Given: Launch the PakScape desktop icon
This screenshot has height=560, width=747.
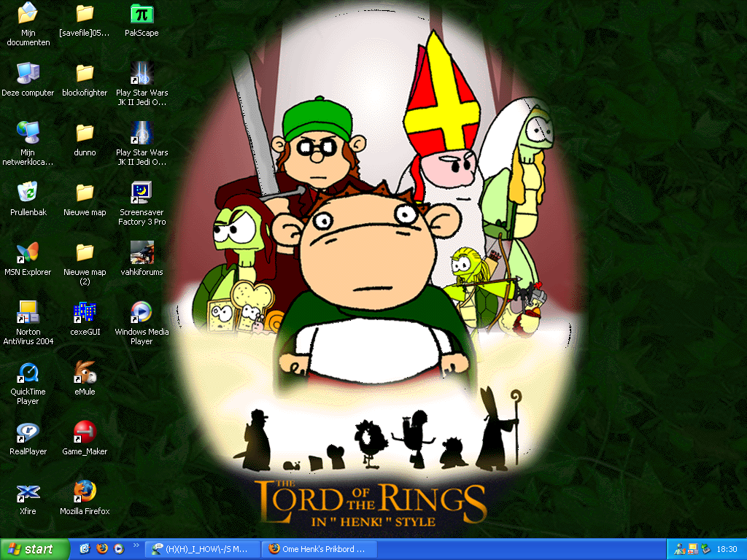Looking at the screenshot, I should coord(142,20).
